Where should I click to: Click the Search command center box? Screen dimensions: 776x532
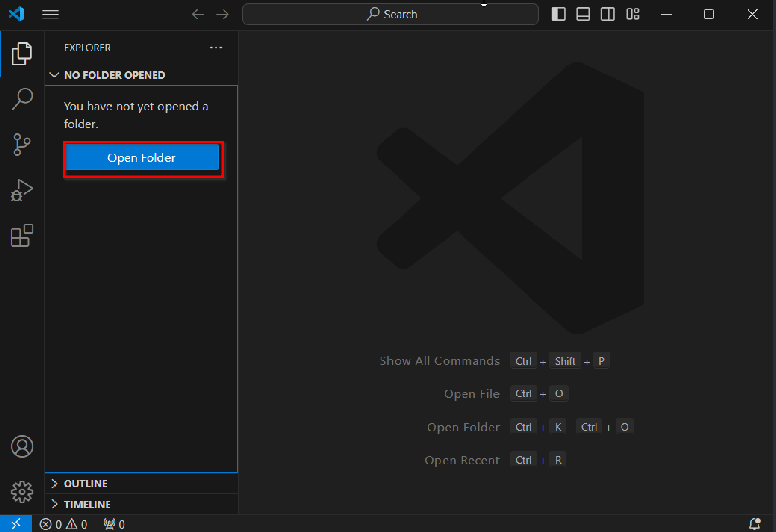point(391,14)
